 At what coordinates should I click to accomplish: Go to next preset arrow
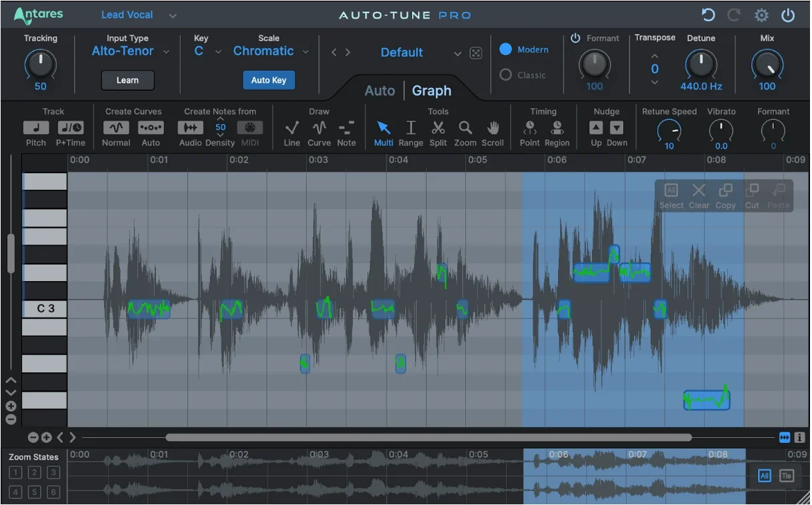click(347, 53)
